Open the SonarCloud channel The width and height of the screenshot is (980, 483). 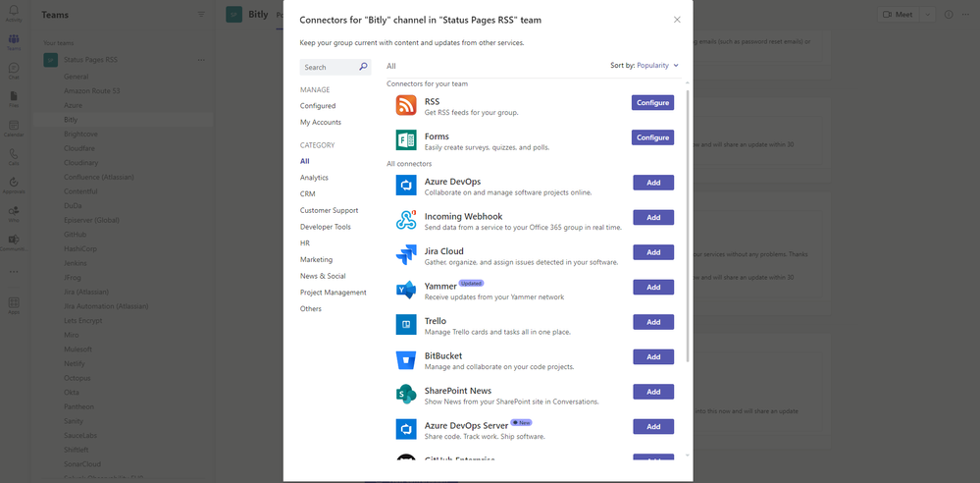81,464
